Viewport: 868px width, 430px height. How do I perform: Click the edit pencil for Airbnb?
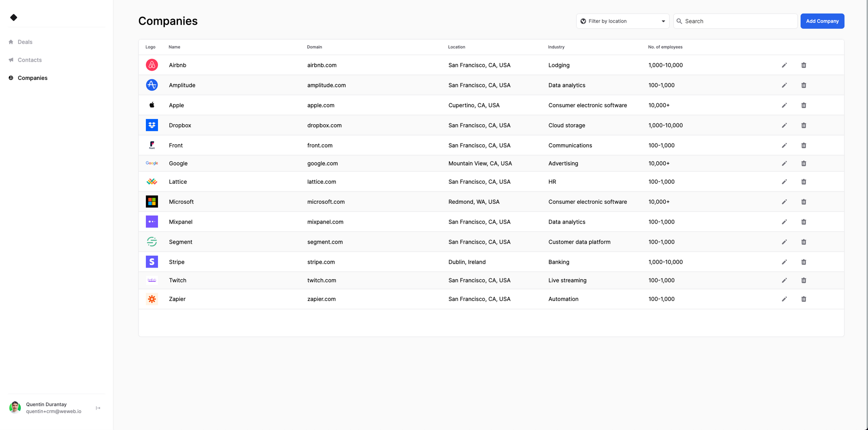click(784, 65)
